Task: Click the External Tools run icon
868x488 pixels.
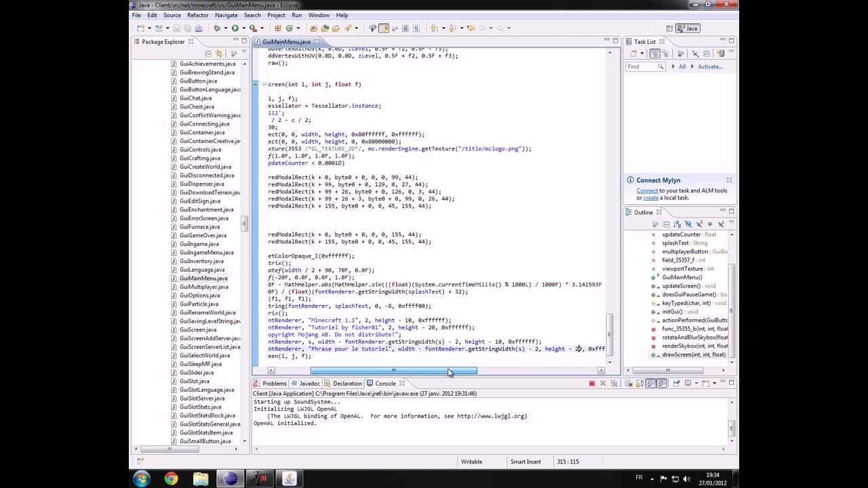Action: pyautogui.click(x=253, y=28)
